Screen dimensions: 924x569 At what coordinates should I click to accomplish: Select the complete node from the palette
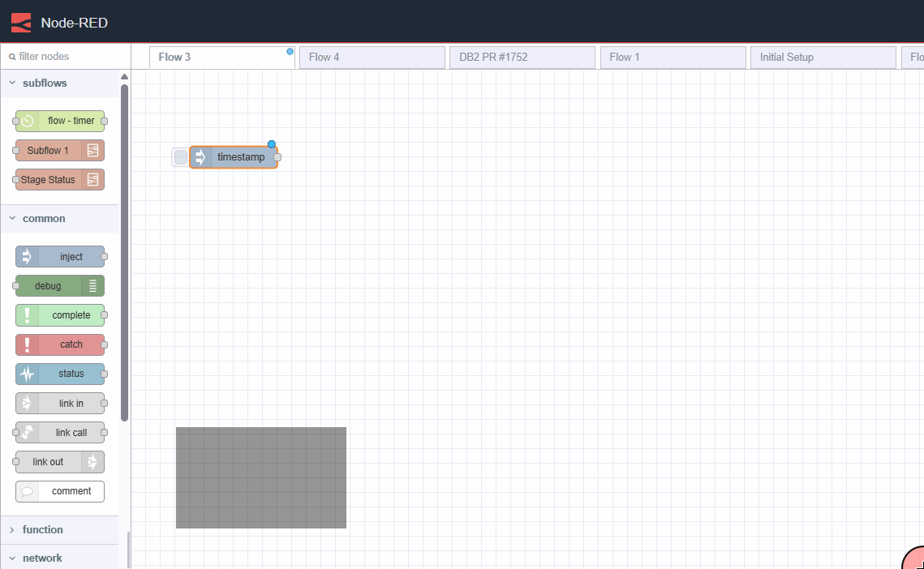[x=60, y=315]
